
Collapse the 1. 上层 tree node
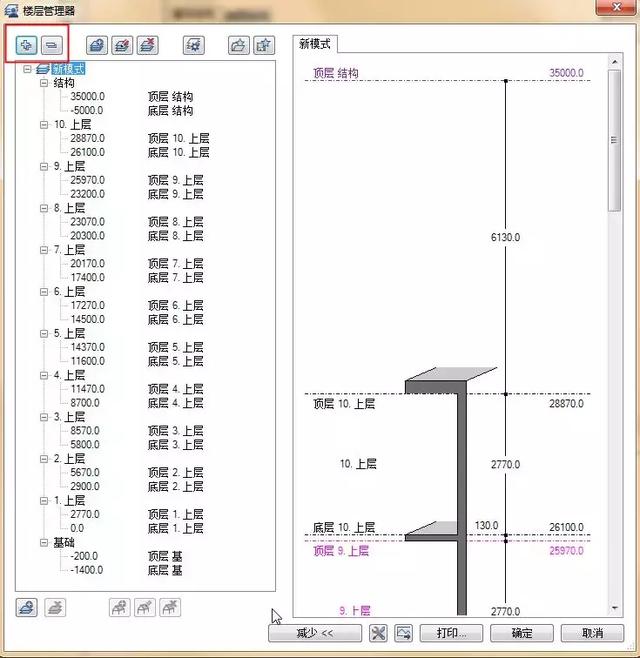pos(44,500)
